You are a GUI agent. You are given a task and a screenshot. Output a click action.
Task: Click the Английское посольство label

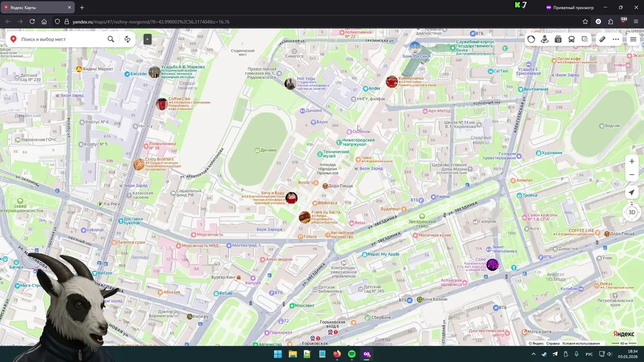pyautogui.click(x=343, y=235)
